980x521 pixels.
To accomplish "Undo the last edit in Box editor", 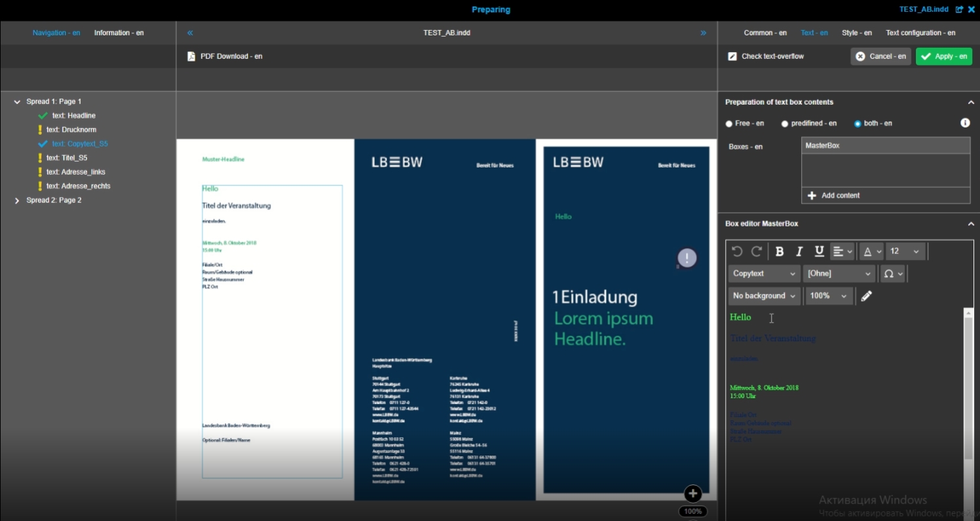I will [737, 251].
